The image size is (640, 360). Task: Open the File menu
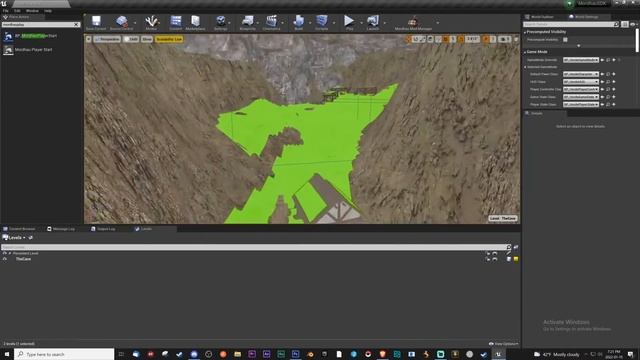point(5,11)
